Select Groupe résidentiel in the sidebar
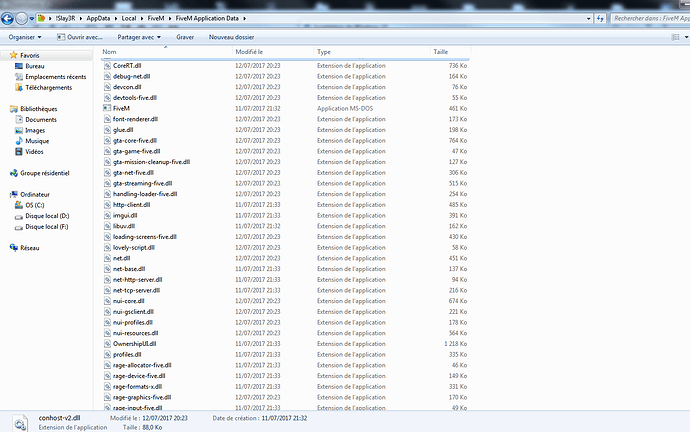 pyautogui.click(x=44, y=173)
